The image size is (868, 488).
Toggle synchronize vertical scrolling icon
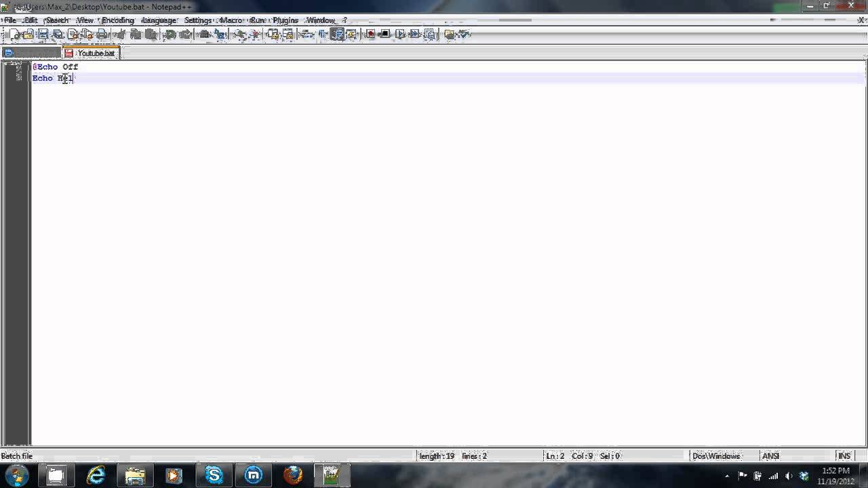[273, 34]
